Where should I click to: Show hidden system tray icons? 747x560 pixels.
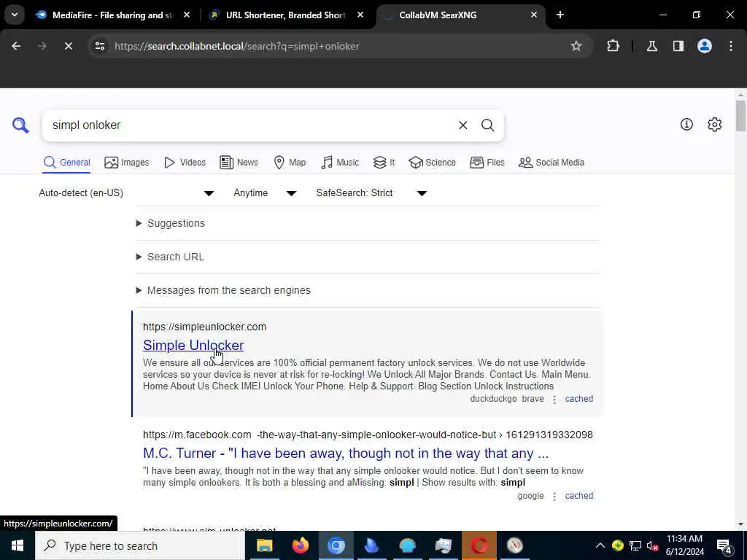point(600,545)
